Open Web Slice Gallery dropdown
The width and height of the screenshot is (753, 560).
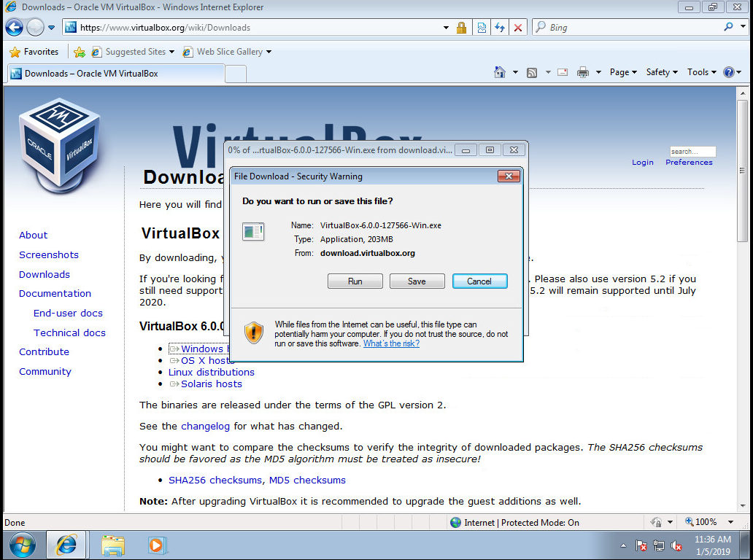click(227, 51)
